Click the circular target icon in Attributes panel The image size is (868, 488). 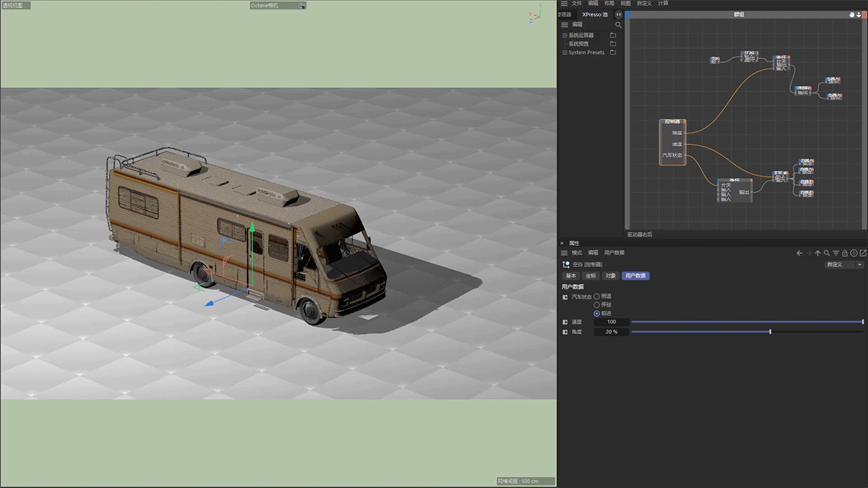[854, 253]
